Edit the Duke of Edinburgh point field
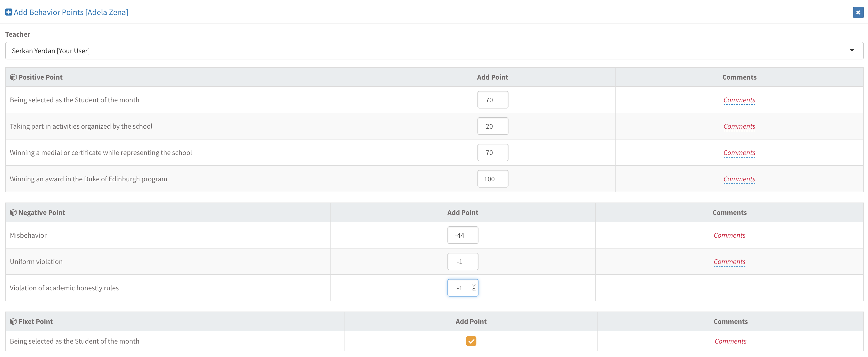Screen dimensions: 868x357 [x=493, y=179]
